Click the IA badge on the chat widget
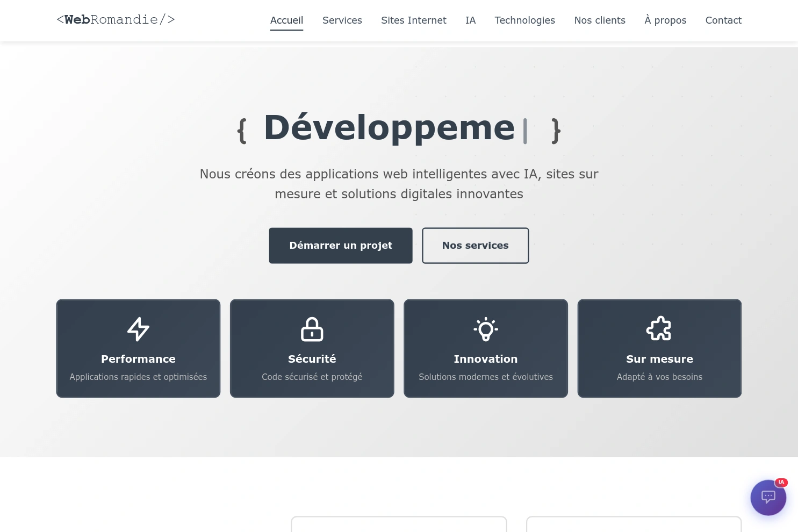 tap(781, 482)
